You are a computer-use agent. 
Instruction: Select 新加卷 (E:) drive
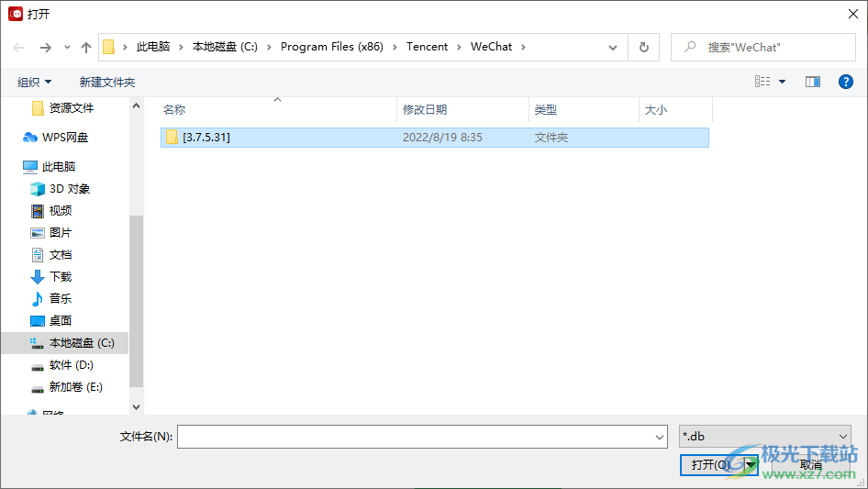[76, 387]
